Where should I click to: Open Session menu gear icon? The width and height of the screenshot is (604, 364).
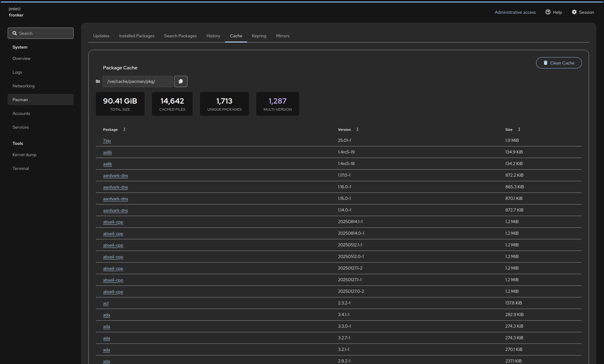(574, 12)
